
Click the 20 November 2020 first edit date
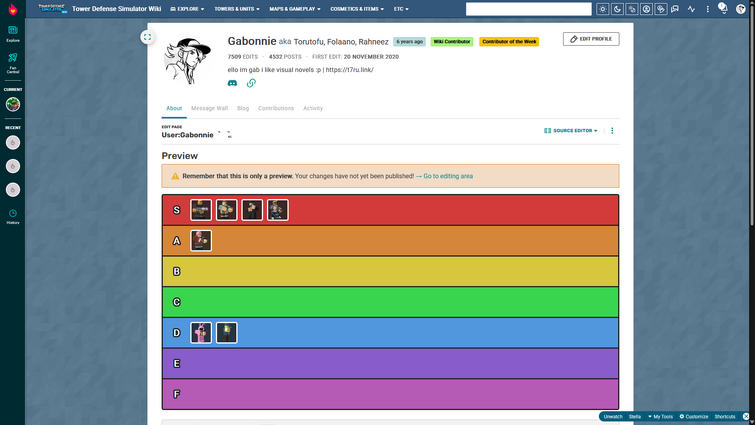pyautogui.click(x=371, y=57)
